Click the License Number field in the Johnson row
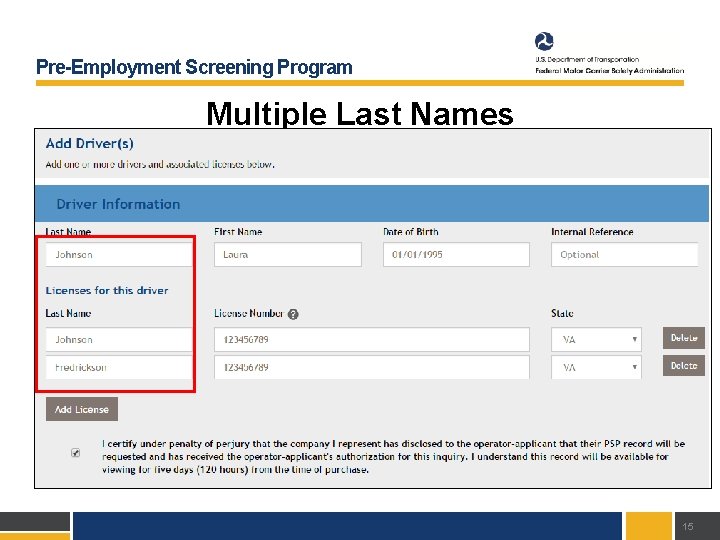 pyautogui.click(x=372, y=339)
